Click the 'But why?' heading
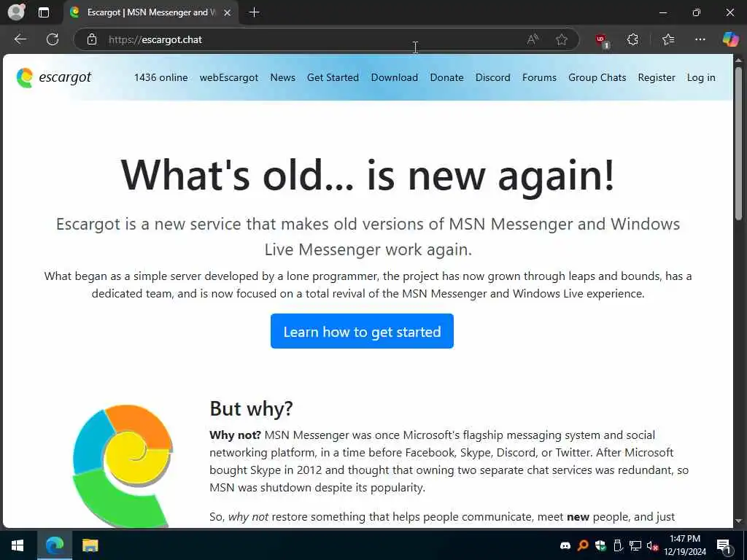The width and height of the screenshot is (747, 560). pos(251,408)
